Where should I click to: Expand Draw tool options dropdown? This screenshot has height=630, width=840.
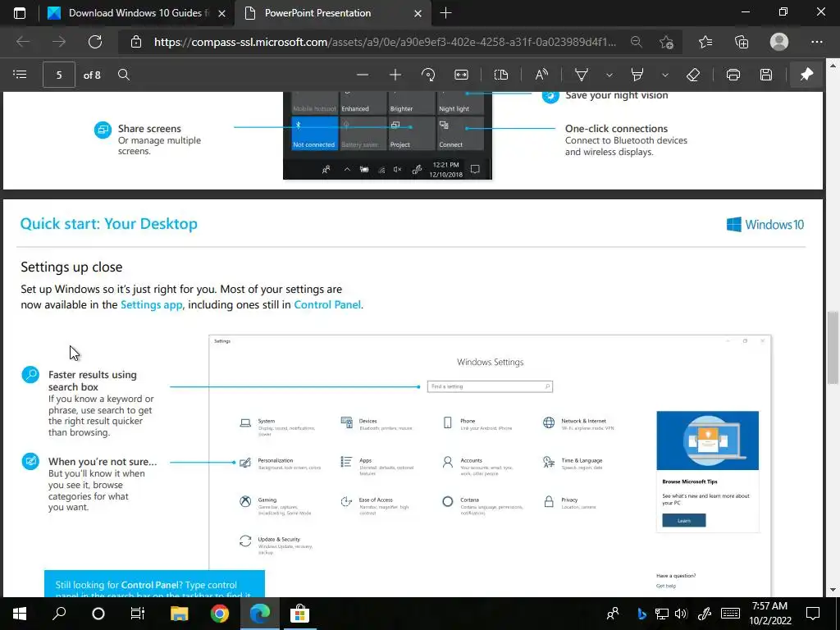click(609, 75)
